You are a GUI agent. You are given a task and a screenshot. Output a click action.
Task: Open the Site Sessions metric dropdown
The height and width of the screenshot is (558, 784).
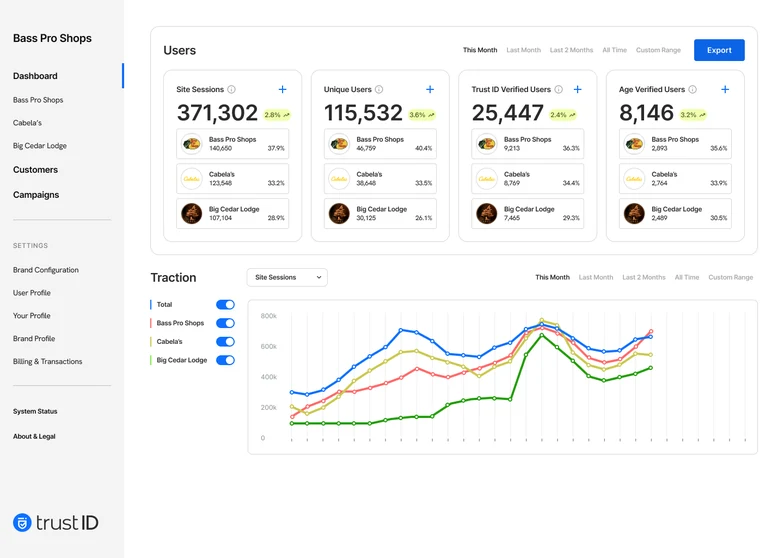pos(287,278)
